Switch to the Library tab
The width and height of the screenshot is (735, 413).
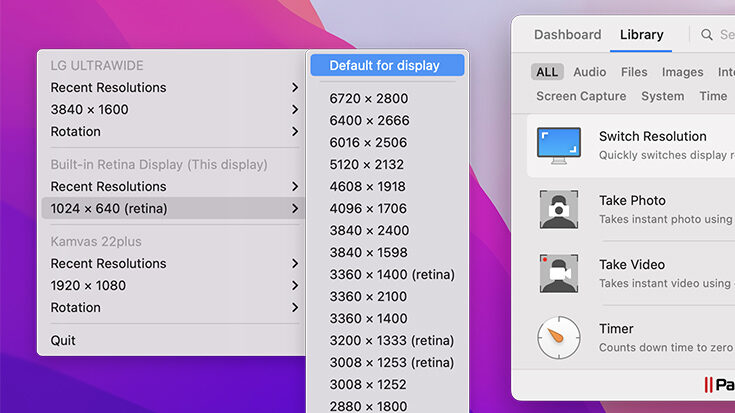(x=641, y=35)
